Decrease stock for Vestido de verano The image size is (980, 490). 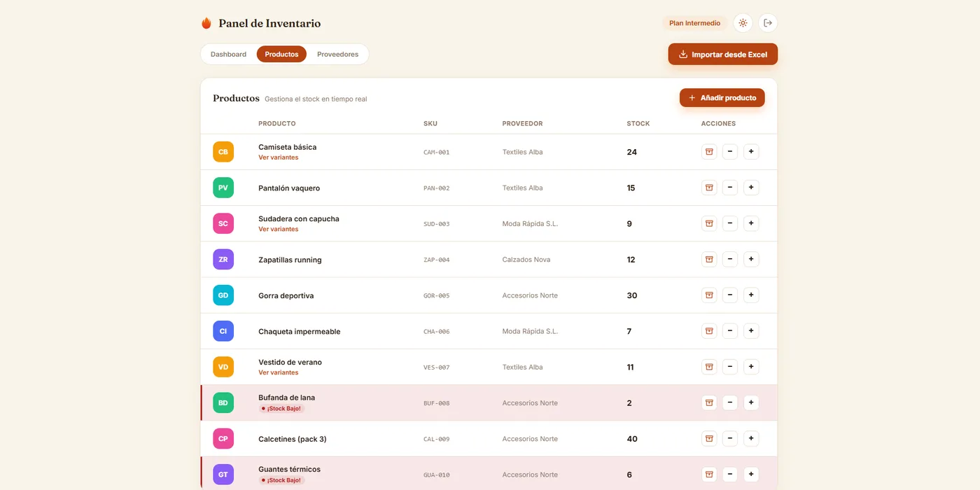(730, 366)
